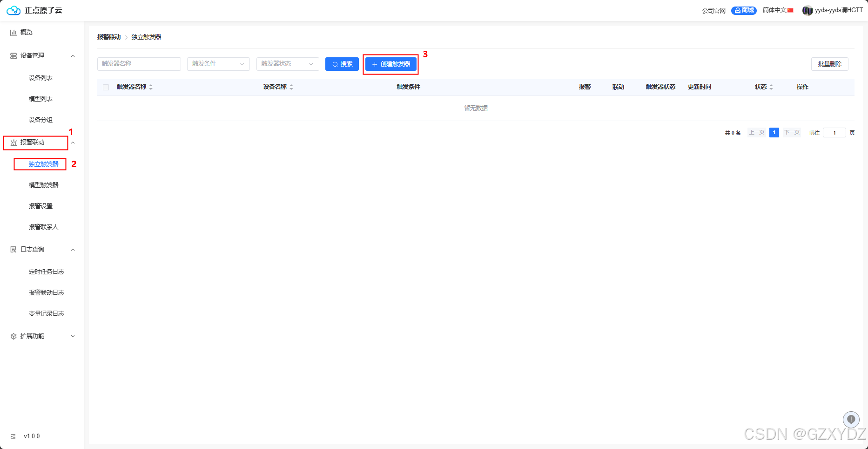Click the 触发器状态 column header

[x=660, y=87]
